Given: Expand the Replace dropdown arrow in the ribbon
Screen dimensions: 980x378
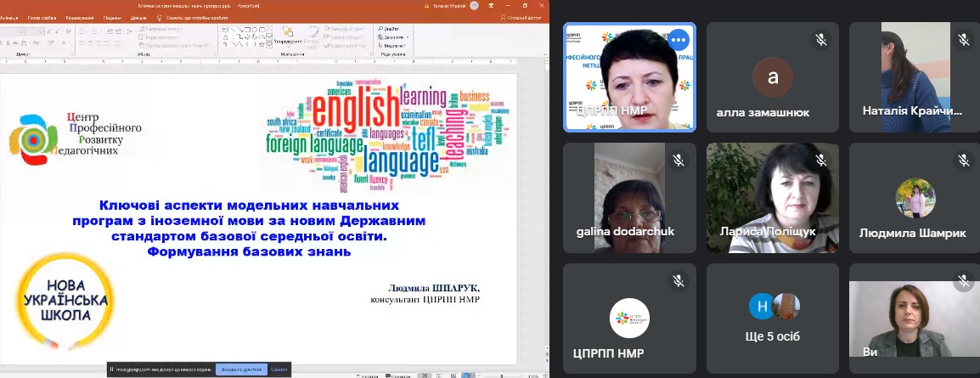Looking at the screenshot, I should [x=408, y=37].
